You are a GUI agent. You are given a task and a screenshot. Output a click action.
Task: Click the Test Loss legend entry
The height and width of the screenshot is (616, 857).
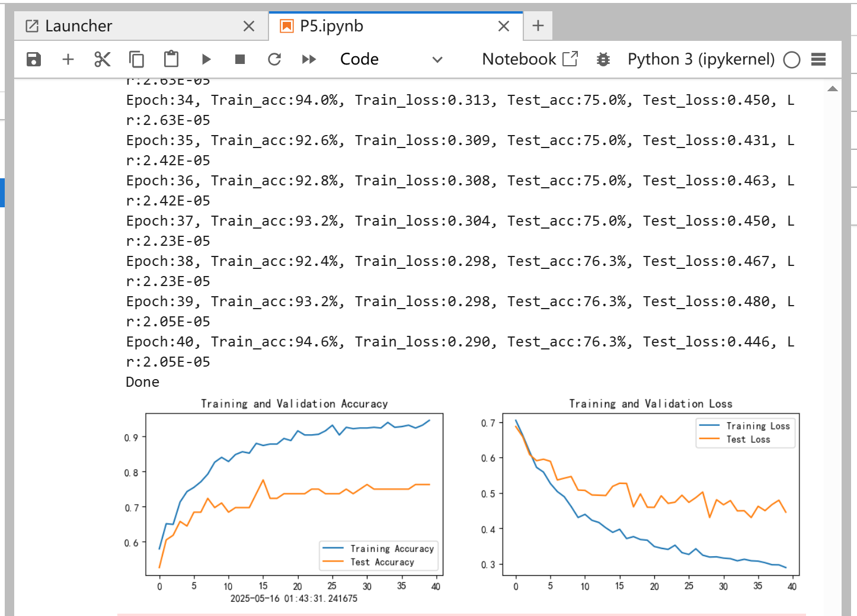(735, 439)
